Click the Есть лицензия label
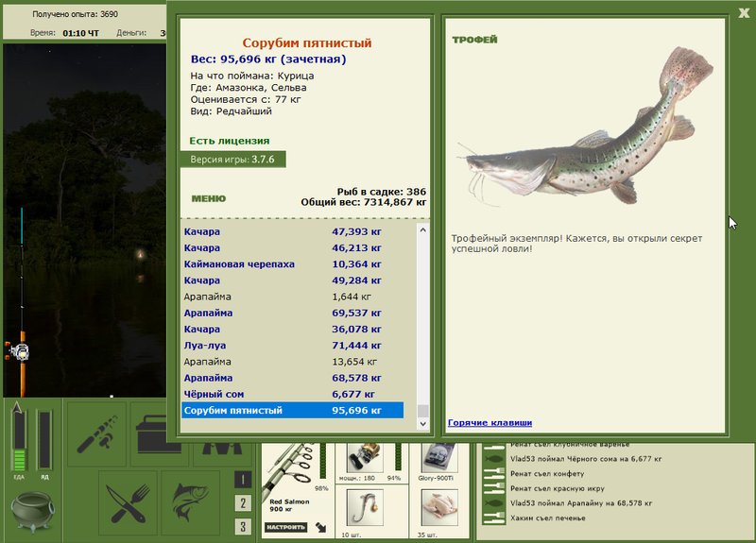The height and width of the screenshot is (543, 756). [230, 141]
